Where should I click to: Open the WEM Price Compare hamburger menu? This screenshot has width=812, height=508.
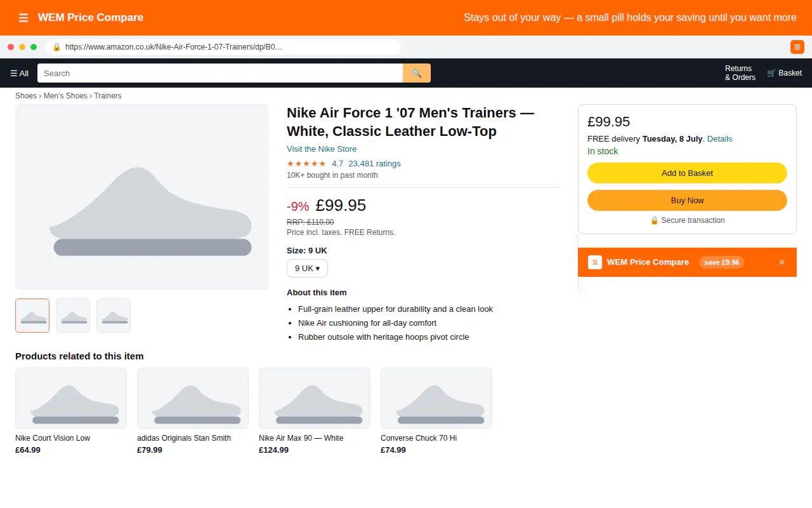pos(23,18)
